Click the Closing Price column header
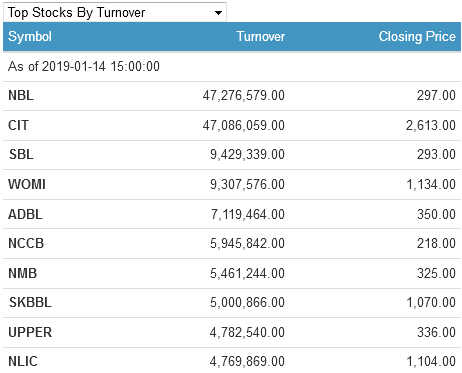Image resolution: width=462 pixels, height=373 pixels. [x=417, y=37]
